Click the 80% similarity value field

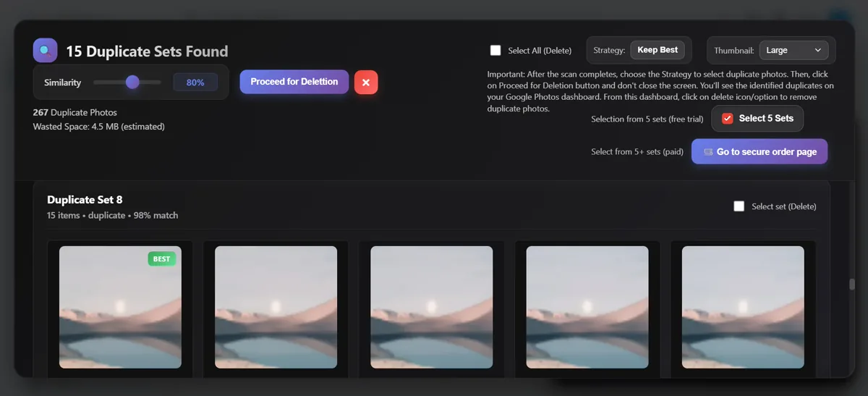coord(195,83)
